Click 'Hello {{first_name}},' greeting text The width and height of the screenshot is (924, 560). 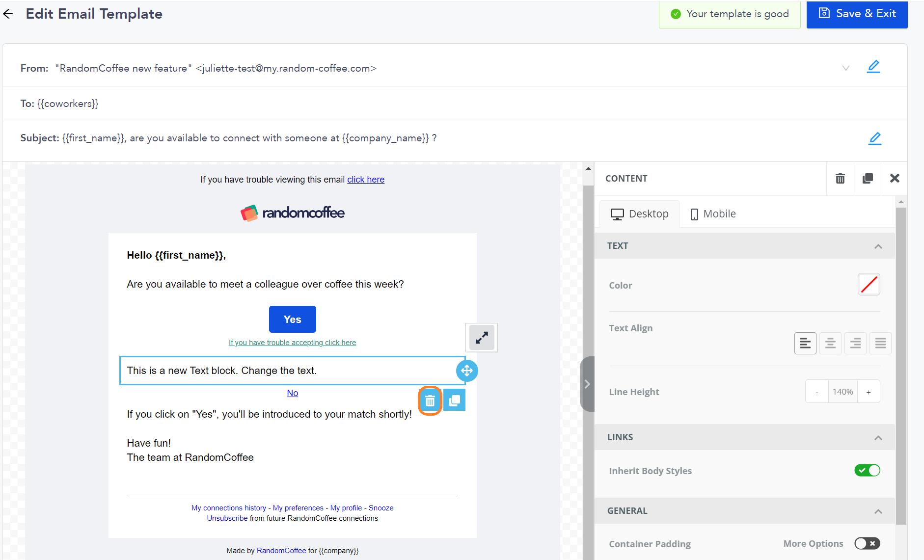click(176, 255)
